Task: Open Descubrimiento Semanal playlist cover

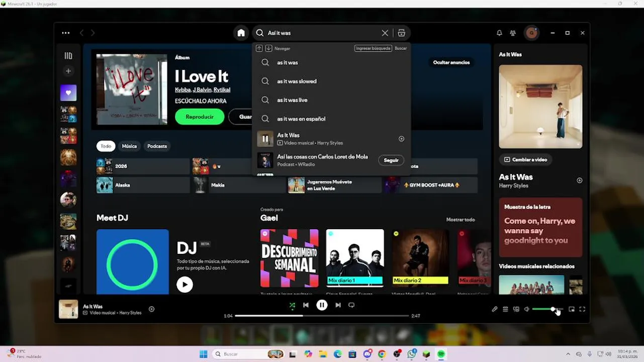Action: coord(289,258)
